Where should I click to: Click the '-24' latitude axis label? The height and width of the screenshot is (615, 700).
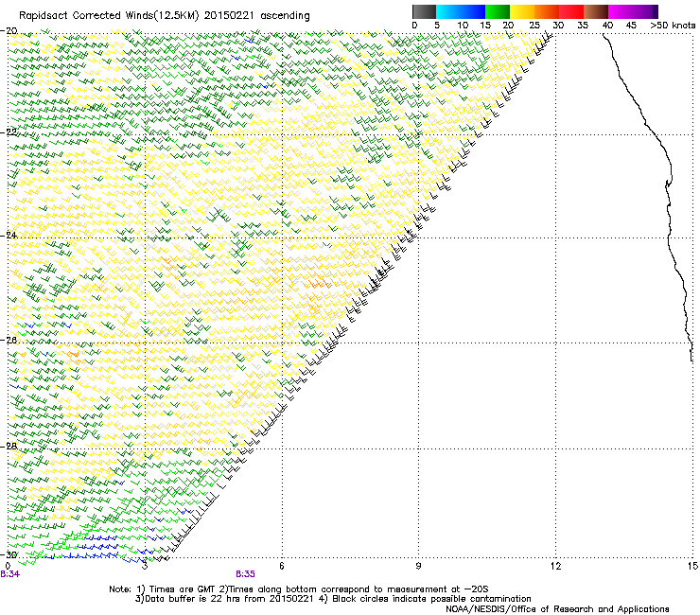click(9, 236)
